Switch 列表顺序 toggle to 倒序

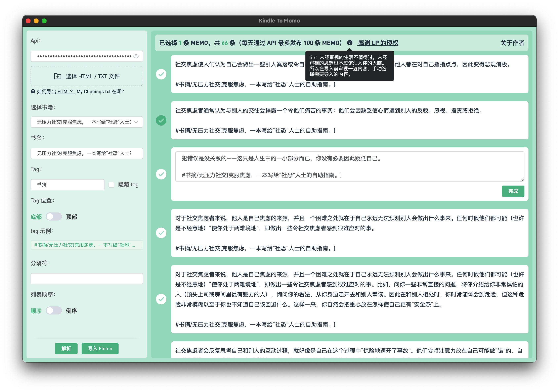click(54, 310)
